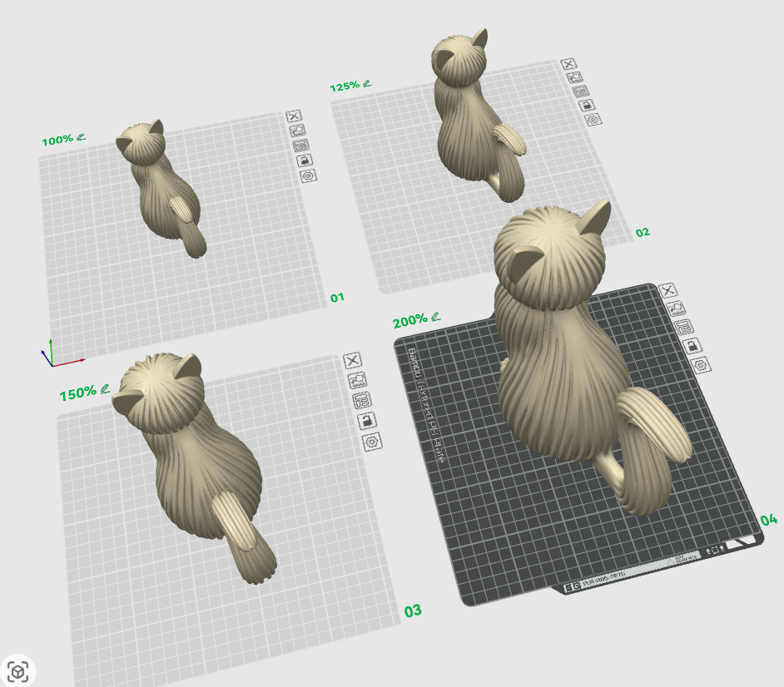
Task: Open plate settings for plate 04
Action: 701,365
